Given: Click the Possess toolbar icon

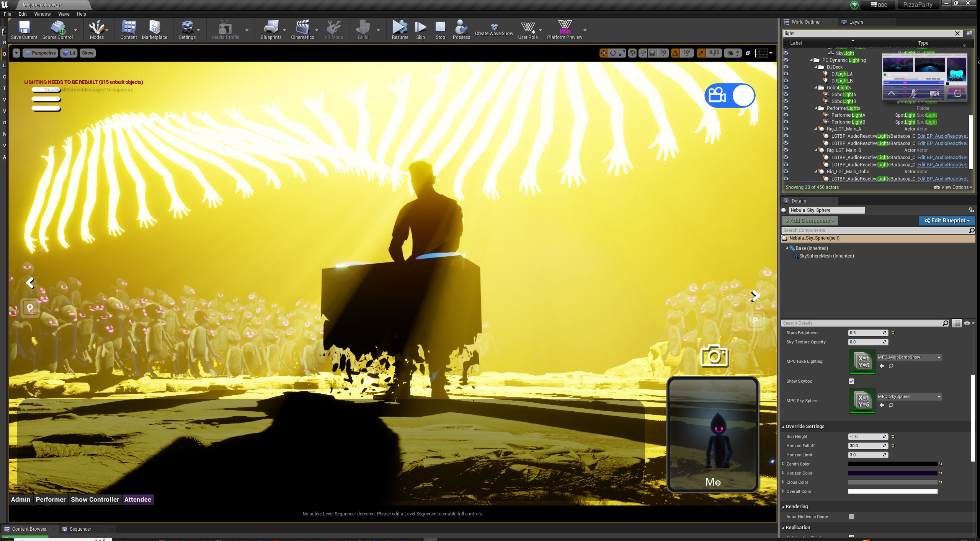Looking at the screenshot, I should [x=461, y=30].
